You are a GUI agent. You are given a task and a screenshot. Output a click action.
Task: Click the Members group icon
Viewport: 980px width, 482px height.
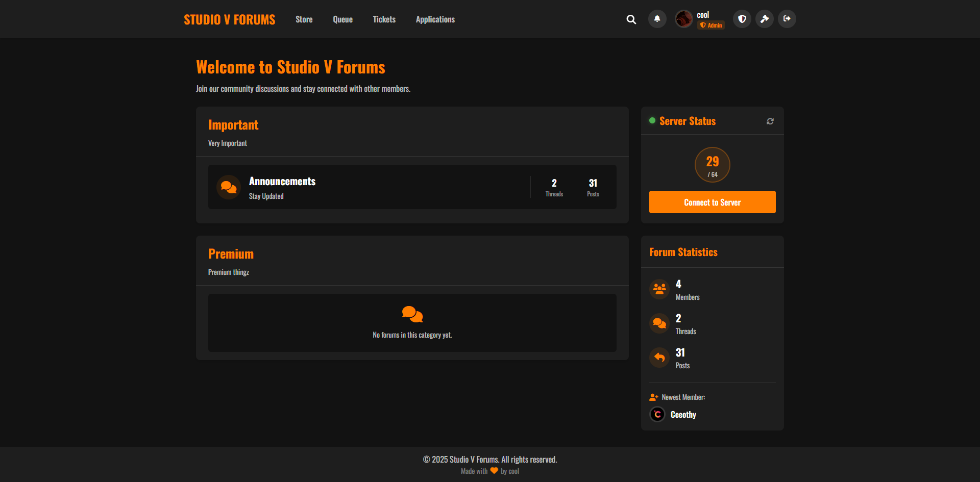click(x=659, y=289)
